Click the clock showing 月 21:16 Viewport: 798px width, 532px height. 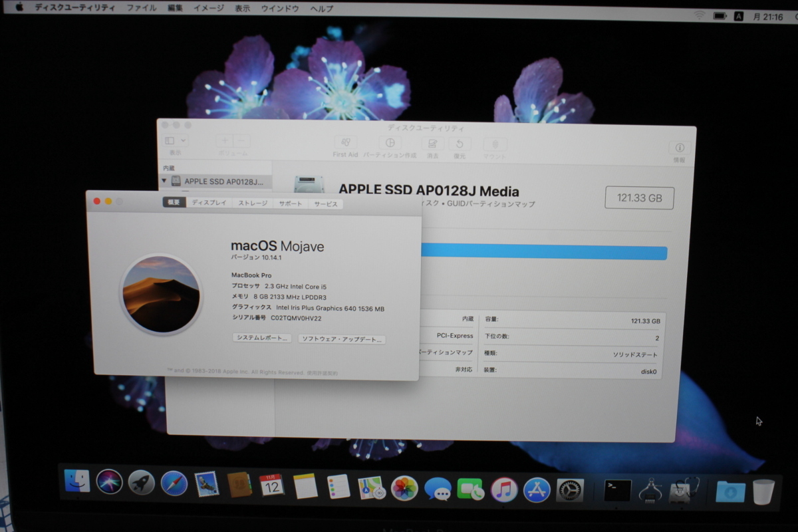pos(768,17)
